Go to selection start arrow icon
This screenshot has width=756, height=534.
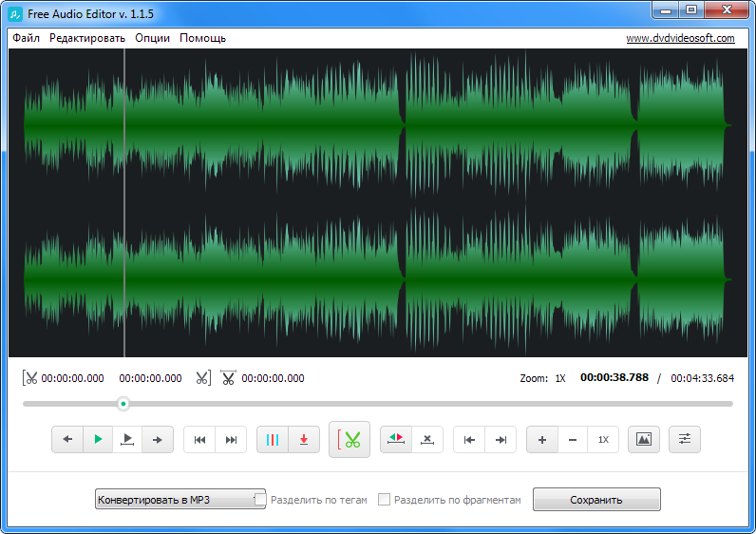point(469,439)
